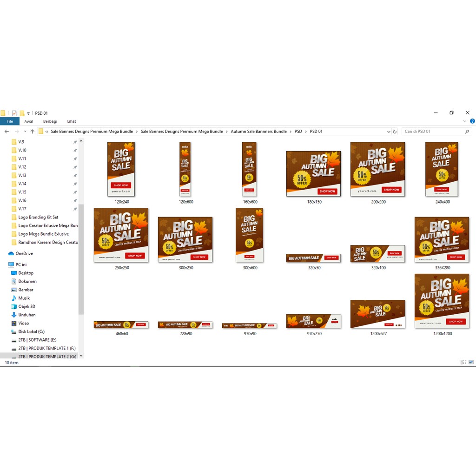Open Unduhan downloads folder
The height and width of the screenshot is (476, 476).
pyautogui.click(x=26, y=315)
